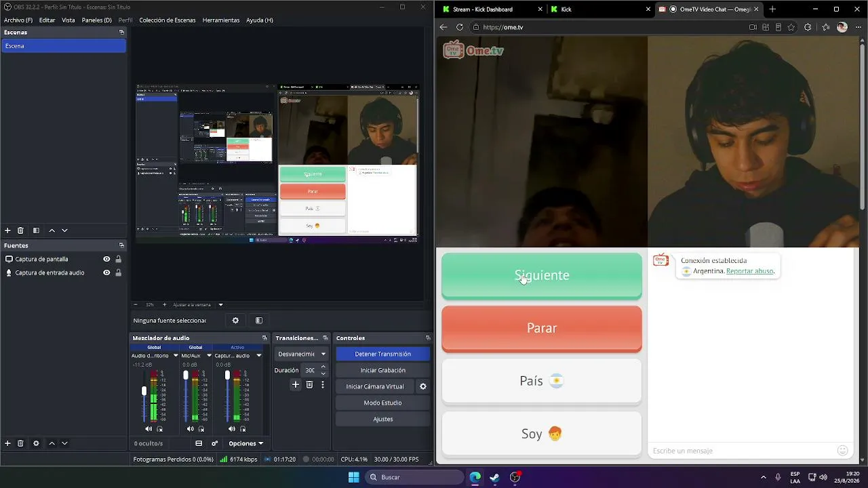The image size is (868, 488).
Task: Add ome.tv page to browser favorites
Action: [x=791, y=27]
